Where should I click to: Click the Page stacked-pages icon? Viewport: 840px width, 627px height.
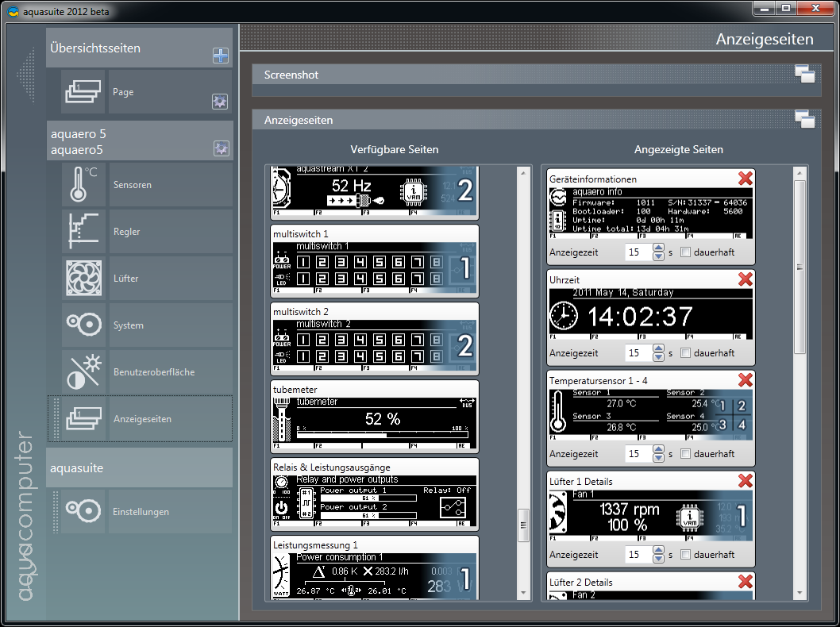83,91
